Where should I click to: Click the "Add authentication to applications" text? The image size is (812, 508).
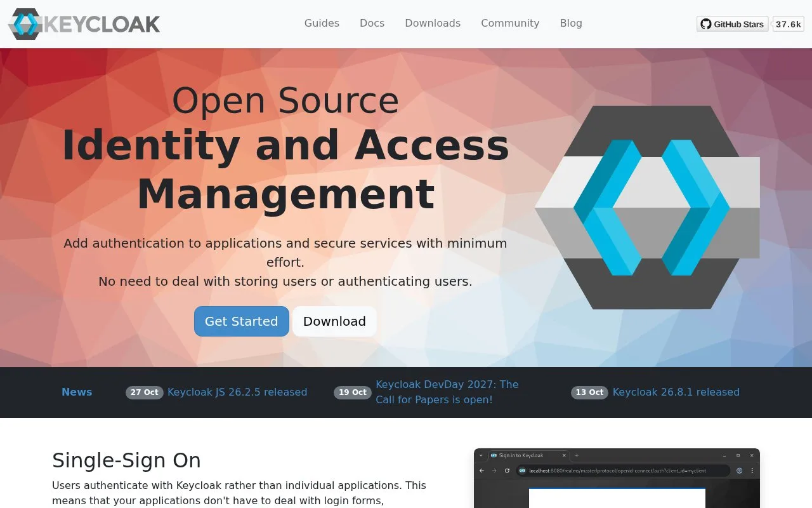coord(285,253)
